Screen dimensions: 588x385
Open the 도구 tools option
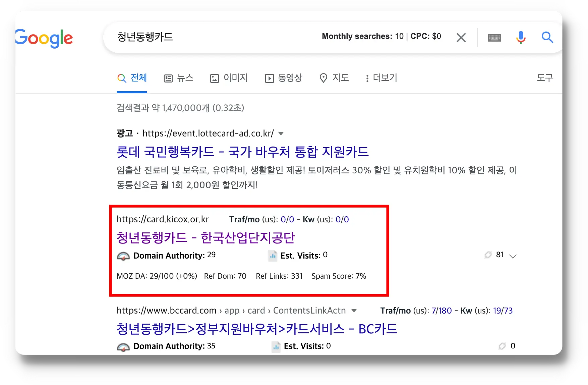[x=545, y=78]
